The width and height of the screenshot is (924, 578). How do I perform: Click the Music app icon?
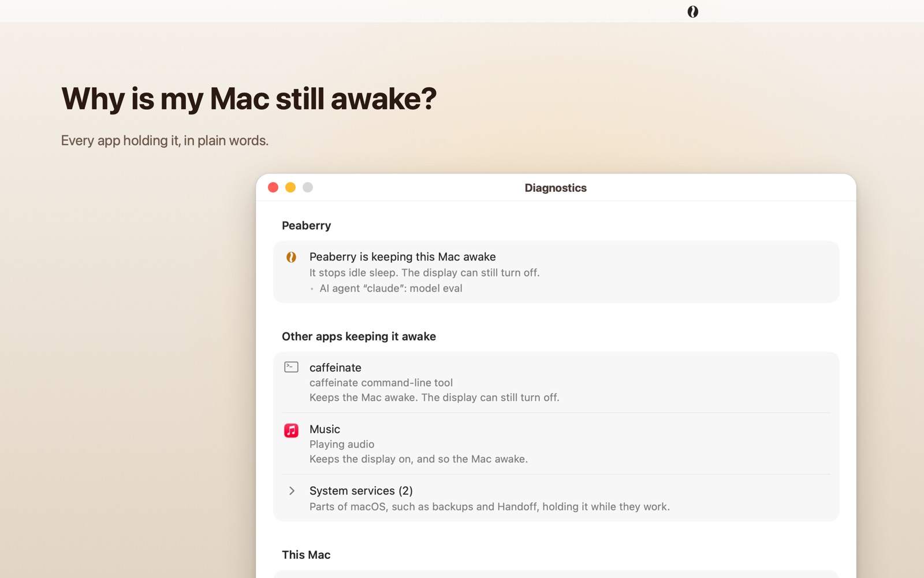(291, 430)
